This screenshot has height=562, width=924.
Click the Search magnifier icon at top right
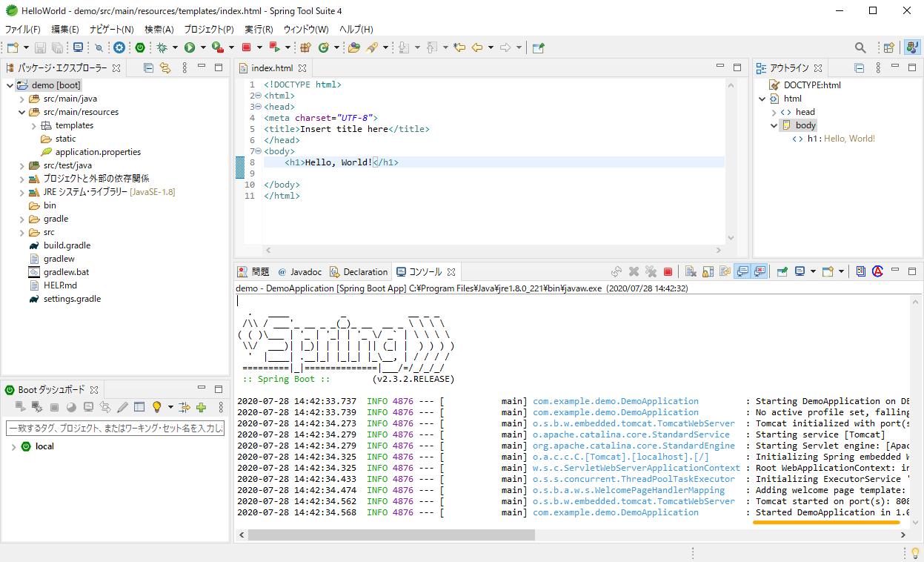pos(860,47)
